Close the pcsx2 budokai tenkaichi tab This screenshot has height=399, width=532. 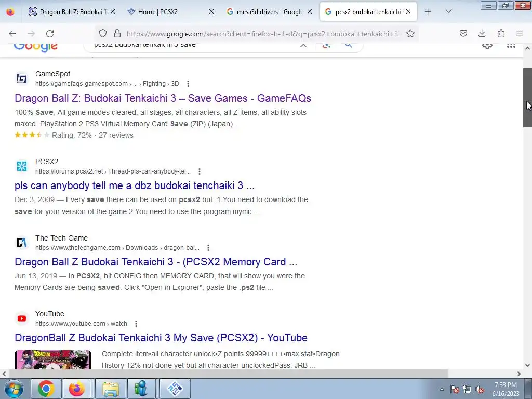click(408, 11)
